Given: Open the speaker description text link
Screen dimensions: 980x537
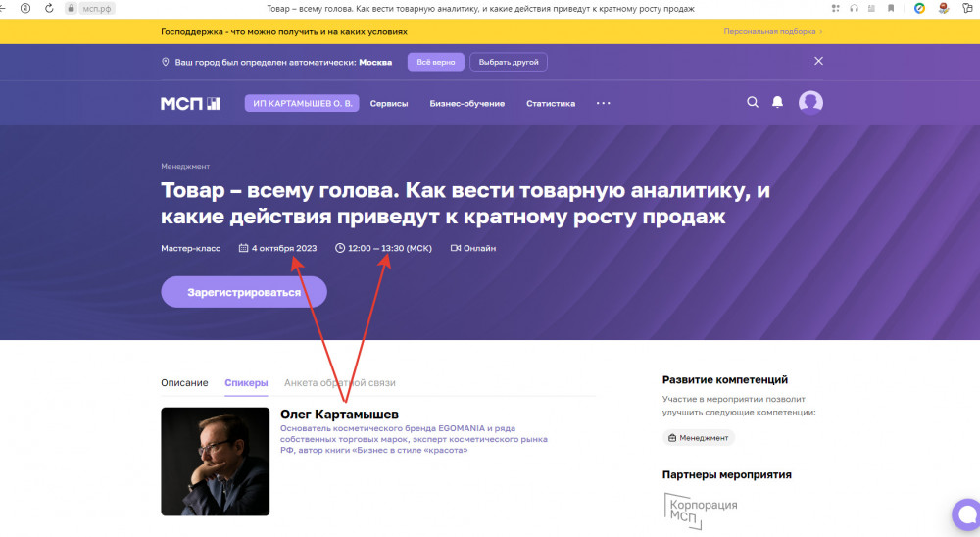Looking at the screenshot, I should [414, 439].
